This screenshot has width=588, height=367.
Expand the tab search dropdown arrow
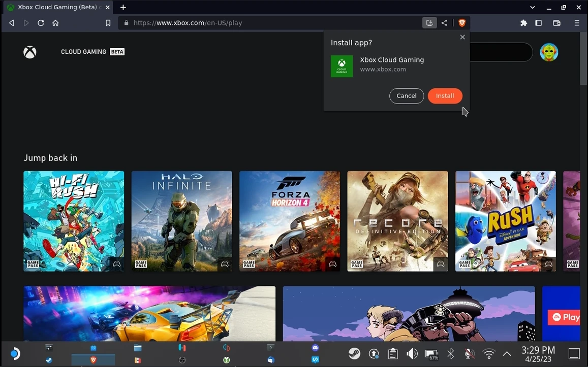(x=533, y=7)
